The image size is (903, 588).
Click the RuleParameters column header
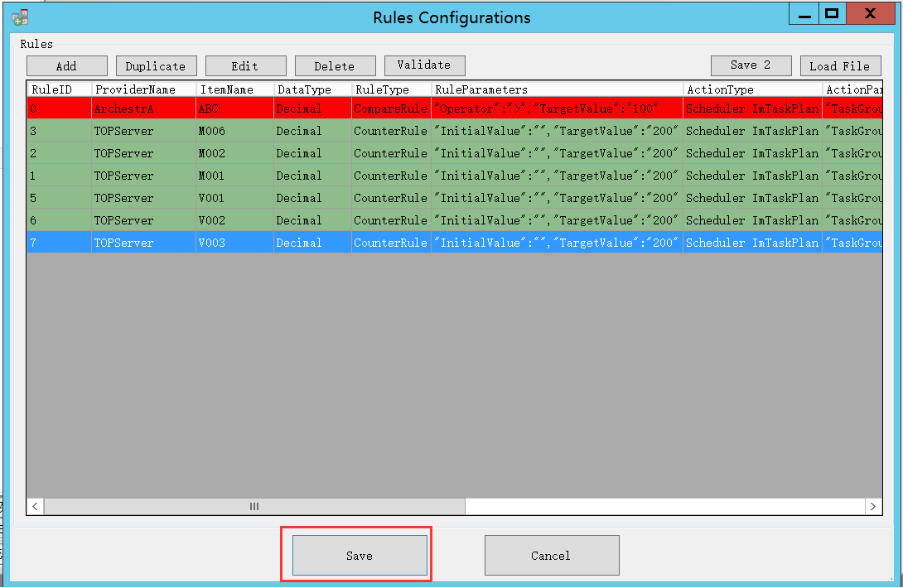pyautogui.click(x=557, y=89)
